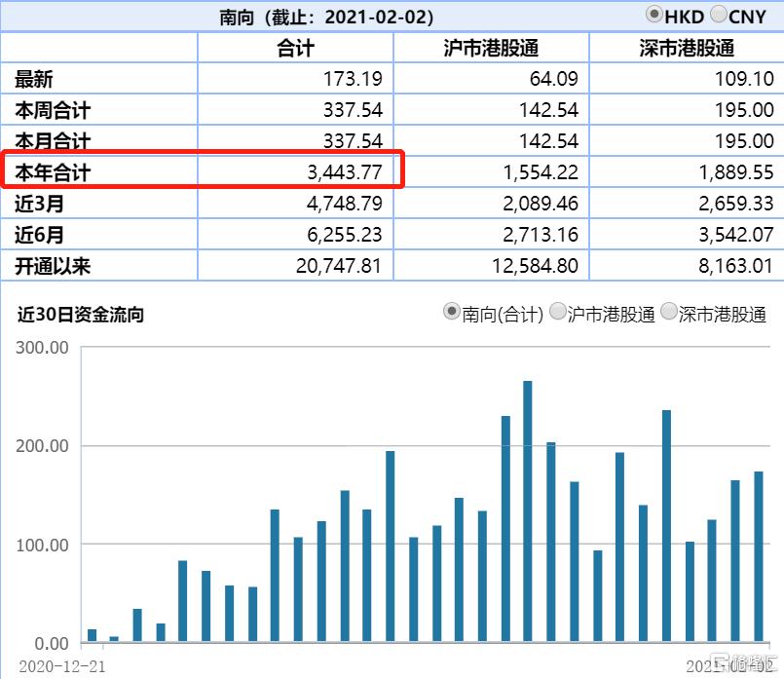The image size is (784, 679).
Task: Click the 近30日资金流向 chart title
Action: coord(81,315)
